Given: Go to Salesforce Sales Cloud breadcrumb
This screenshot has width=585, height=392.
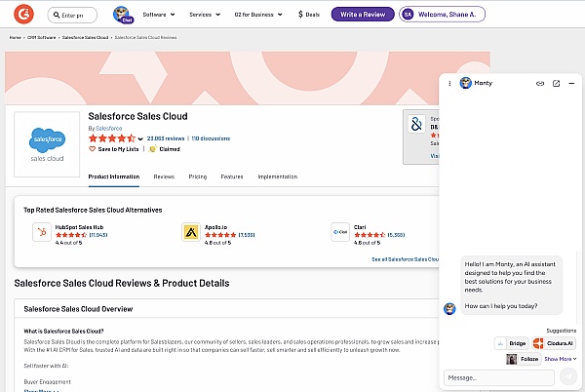Looking at the screenshot, I should click(85, 37).
